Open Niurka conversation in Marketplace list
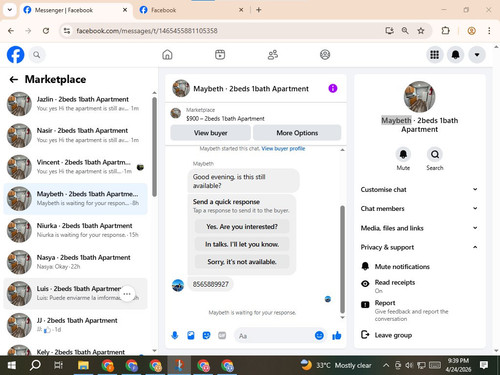Screen dimensions: 500x375 pos(76,230)
